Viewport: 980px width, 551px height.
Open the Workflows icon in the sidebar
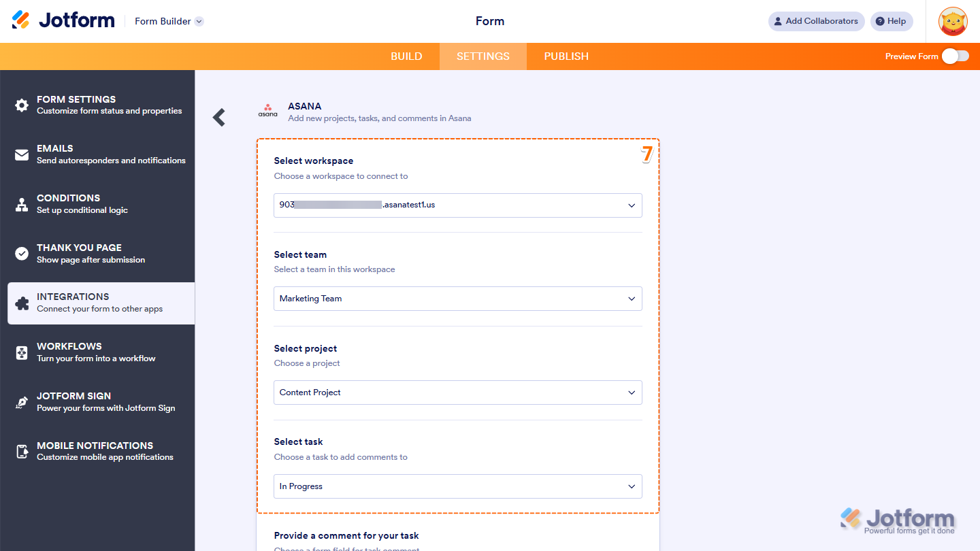coord(22,352)
